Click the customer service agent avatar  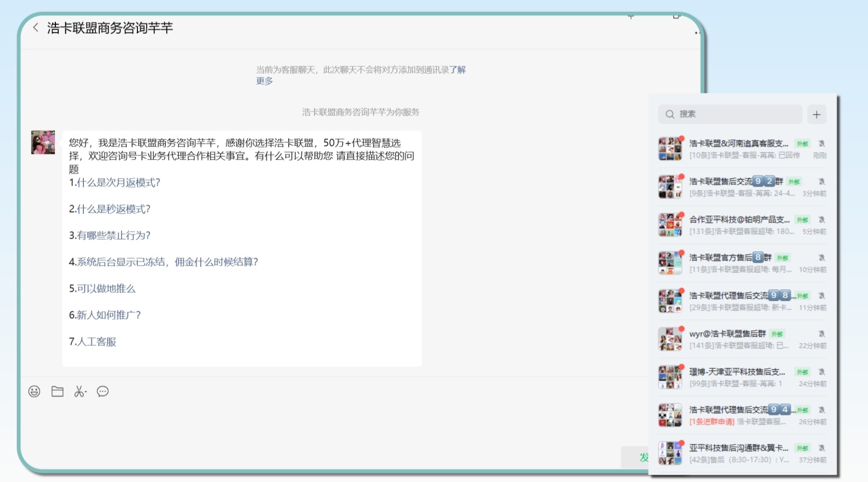pyautogui.click(x=43, y=142)
